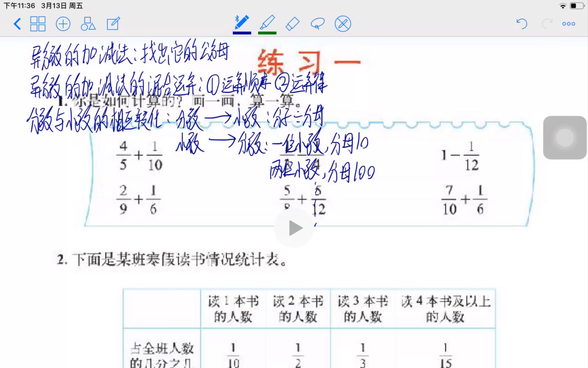The width and height of the screenshot is (588, 368).
Task: Tap table header 读1本书的人数
Action: (233, 309)
